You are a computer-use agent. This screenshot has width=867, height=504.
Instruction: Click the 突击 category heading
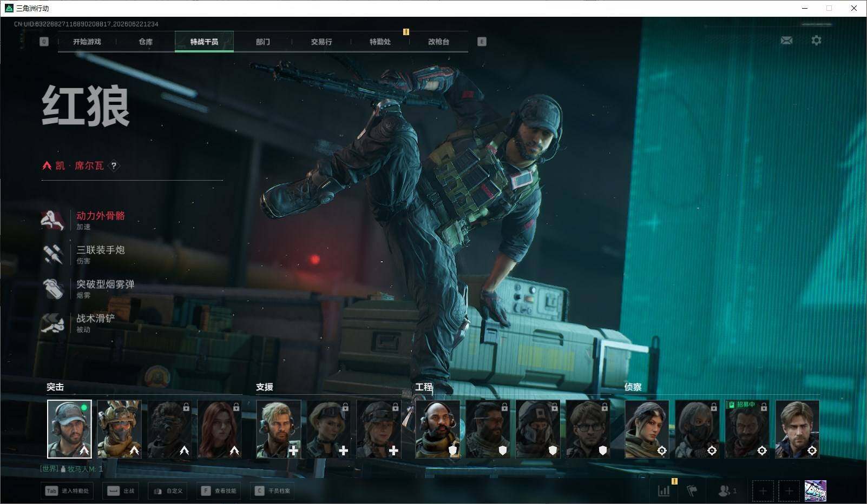[x=55, y=387]
